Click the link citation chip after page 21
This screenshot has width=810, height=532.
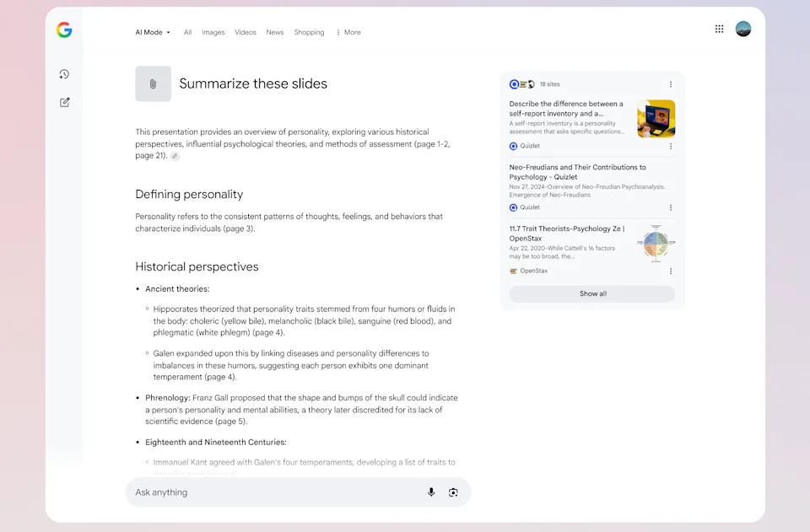click(x=175, y=156)
